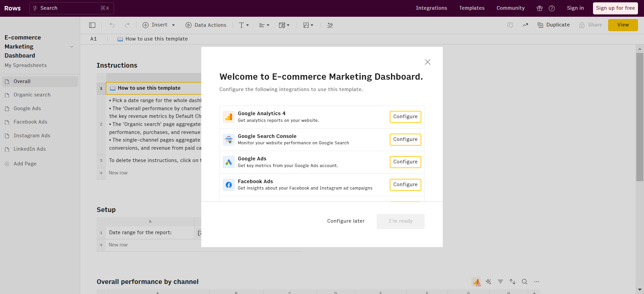Click the clear formatting icon
Screen dimensions: 644x294
click(330, 25)
